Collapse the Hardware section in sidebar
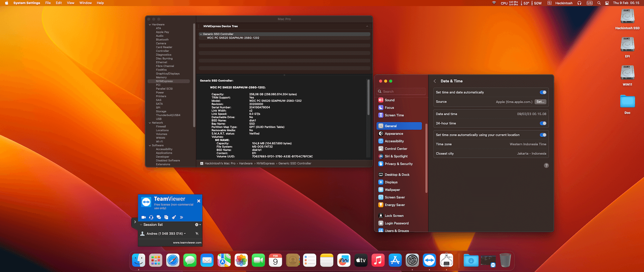The height and width of the screenshot is (272, 644). 150,25
